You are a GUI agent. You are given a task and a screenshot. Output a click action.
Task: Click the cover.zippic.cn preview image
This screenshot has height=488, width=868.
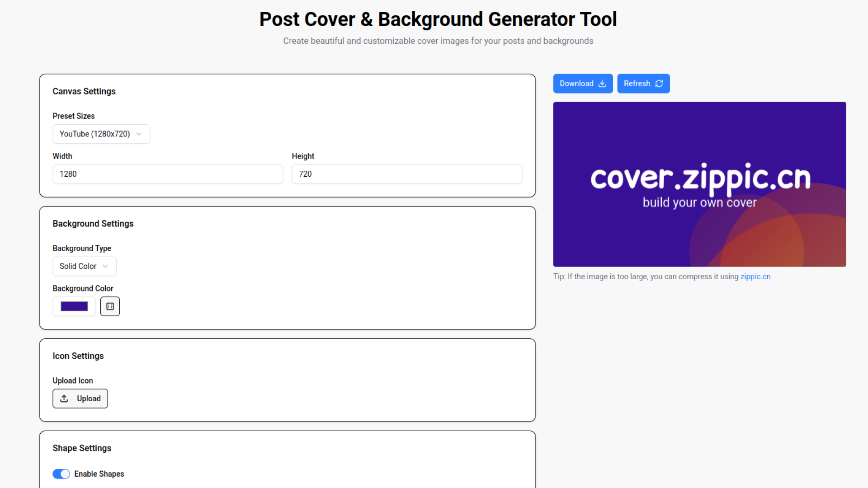point(699,184)
